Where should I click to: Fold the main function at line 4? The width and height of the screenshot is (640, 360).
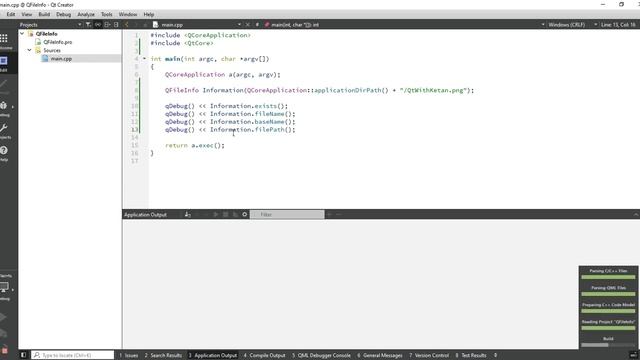coord(144,59)
